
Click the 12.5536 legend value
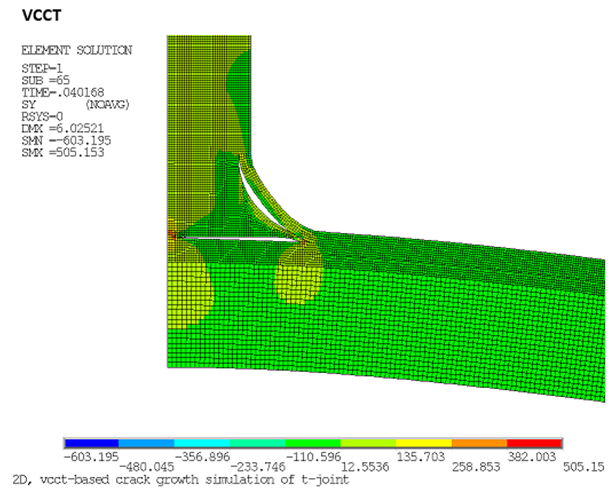click(x=365, y=467)
